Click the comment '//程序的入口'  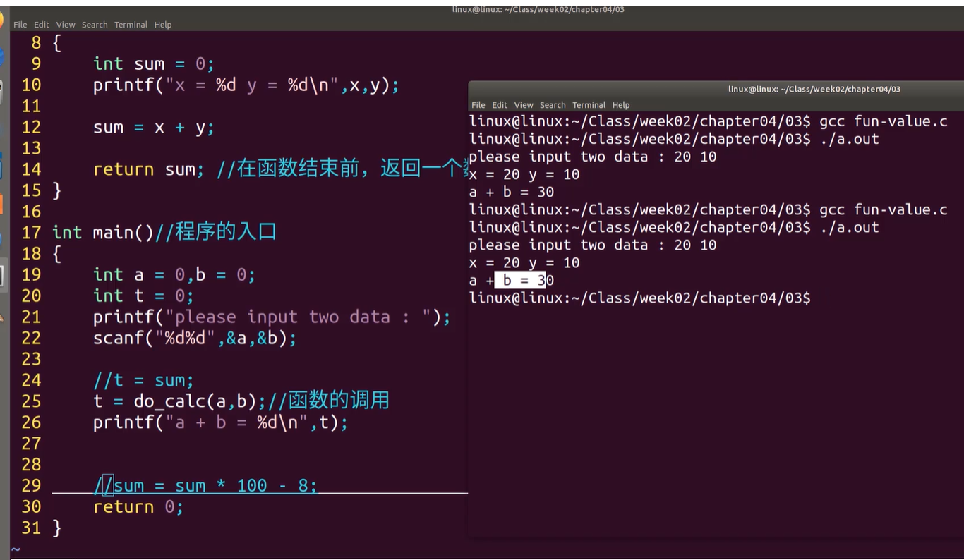(215, 232)
